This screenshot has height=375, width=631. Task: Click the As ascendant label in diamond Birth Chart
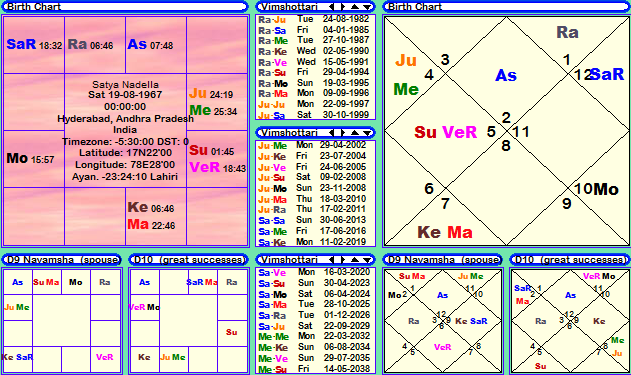pyautogui.click(x=505, y=75)
